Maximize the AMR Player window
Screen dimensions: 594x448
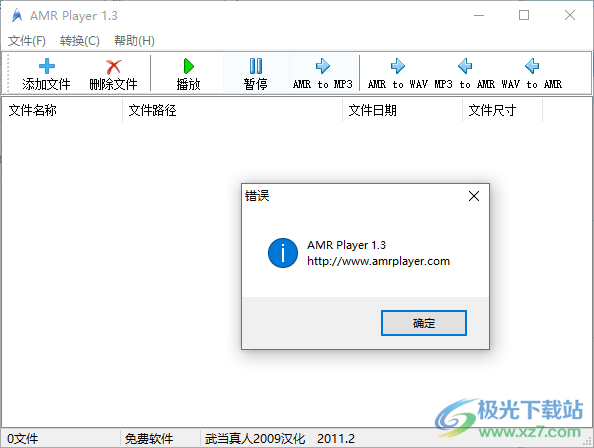point(524,16)
